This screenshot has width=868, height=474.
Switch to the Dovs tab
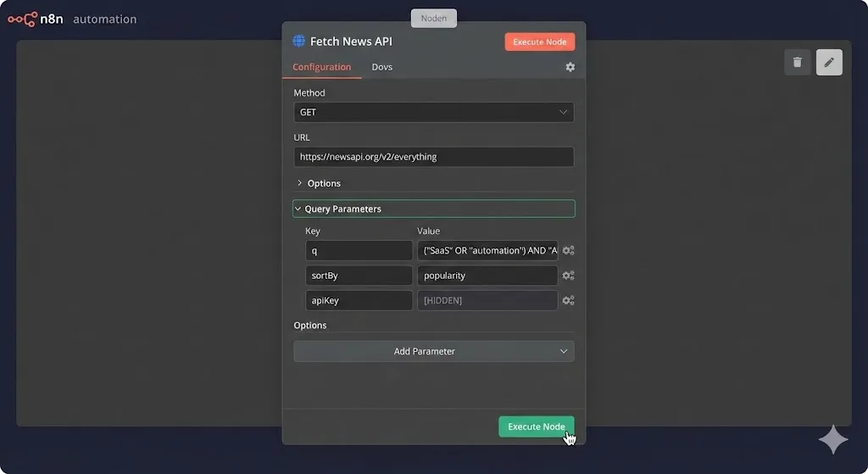[382, 67]
